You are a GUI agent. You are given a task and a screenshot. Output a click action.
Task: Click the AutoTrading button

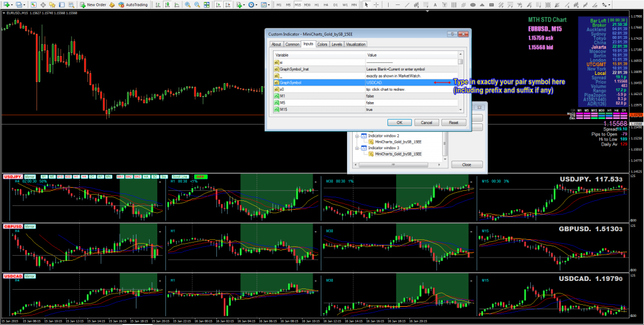[x=133, y=5]
